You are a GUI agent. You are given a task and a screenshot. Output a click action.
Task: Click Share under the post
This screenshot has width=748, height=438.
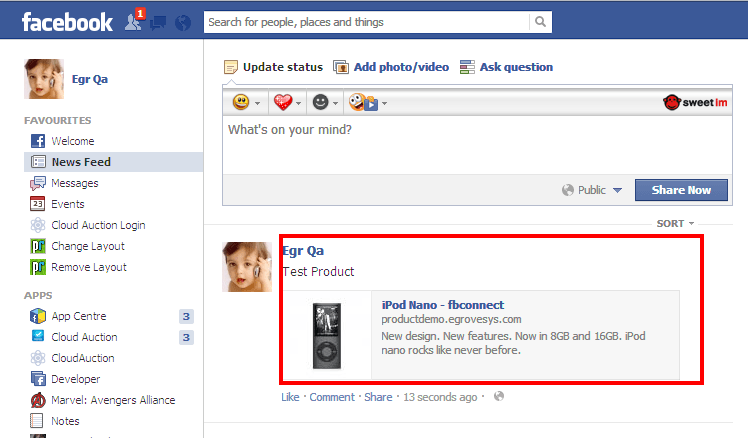pyautogui.click(x=378, y=397)
